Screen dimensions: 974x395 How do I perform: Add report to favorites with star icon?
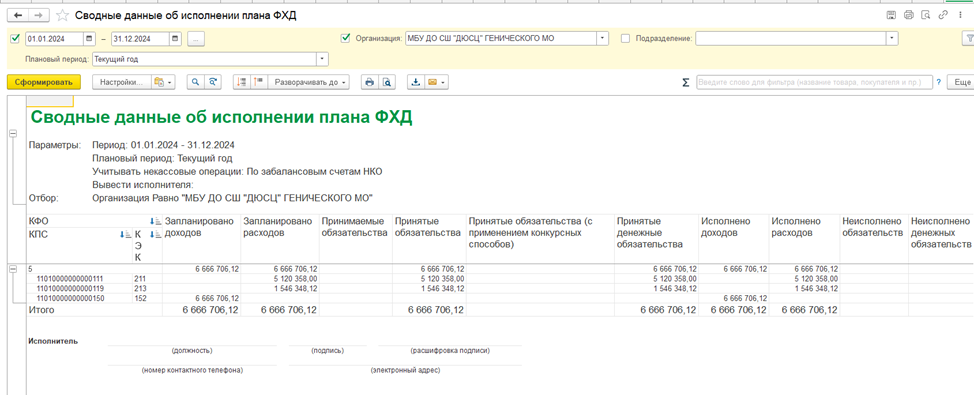click(62, 16)
